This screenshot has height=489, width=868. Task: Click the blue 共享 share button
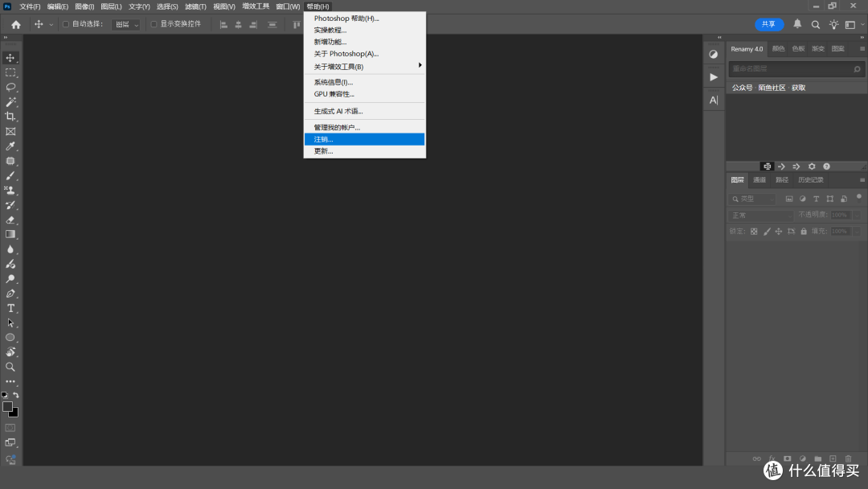point(769,24)
